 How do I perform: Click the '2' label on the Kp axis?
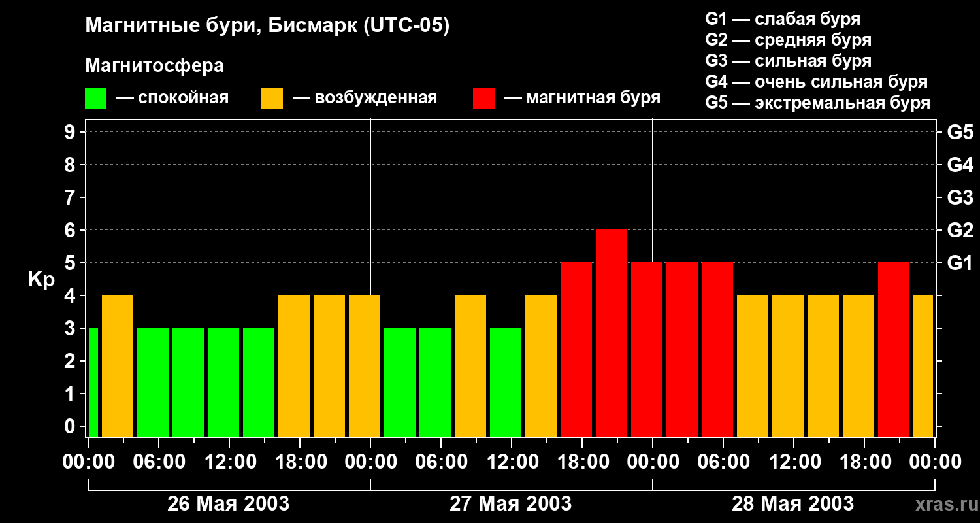(x=71, y=362)
